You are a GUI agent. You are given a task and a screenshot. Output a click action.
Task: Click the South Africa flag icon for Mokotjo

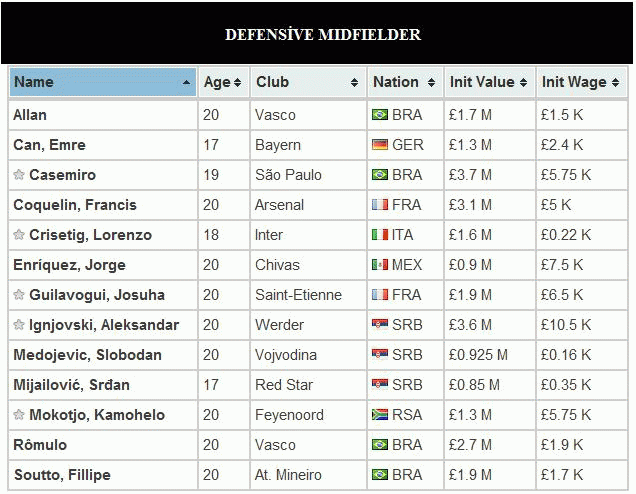click(x=380, y=415)
